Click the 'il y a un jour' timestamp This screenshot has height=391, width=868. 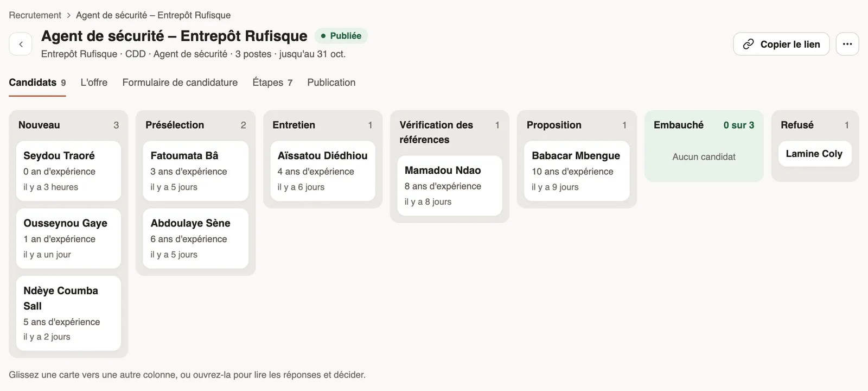47,254
